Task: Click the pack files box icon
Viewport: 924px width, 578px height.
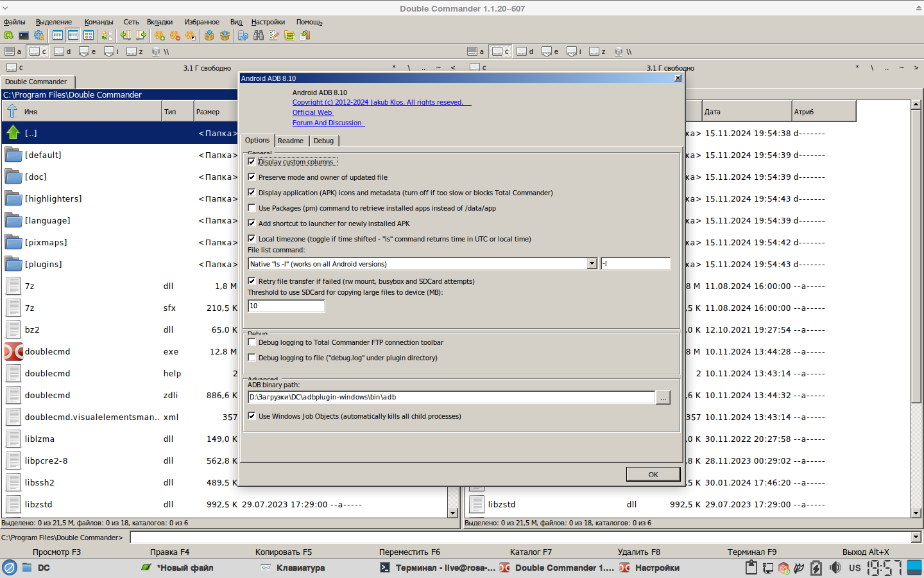Action: tap(209, 35)
